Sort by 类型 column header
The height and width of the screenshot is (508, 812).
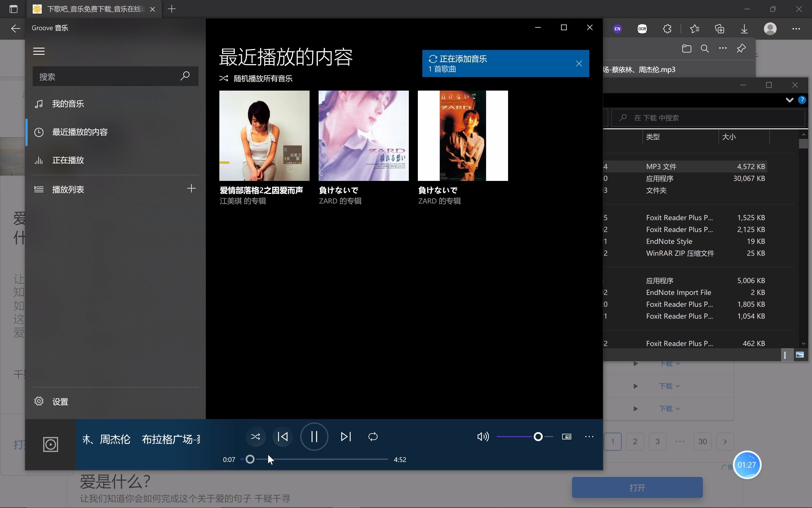pos(680,137)
